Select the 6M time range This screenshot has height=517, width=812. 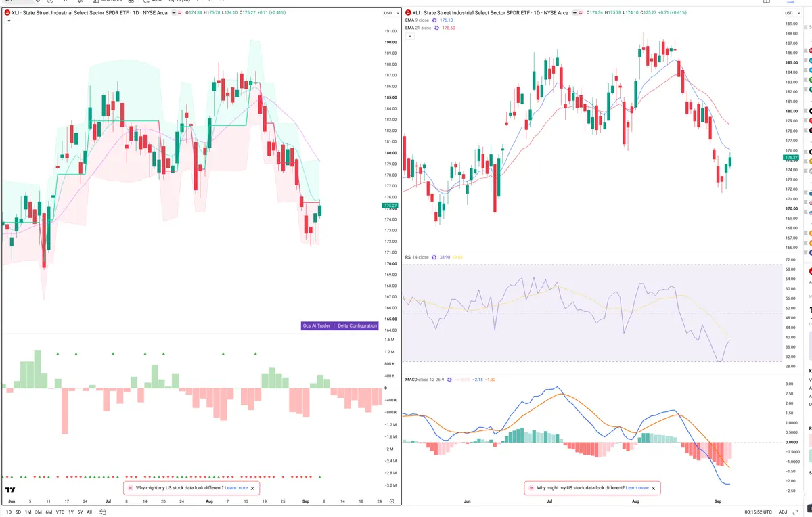point(49,512)
